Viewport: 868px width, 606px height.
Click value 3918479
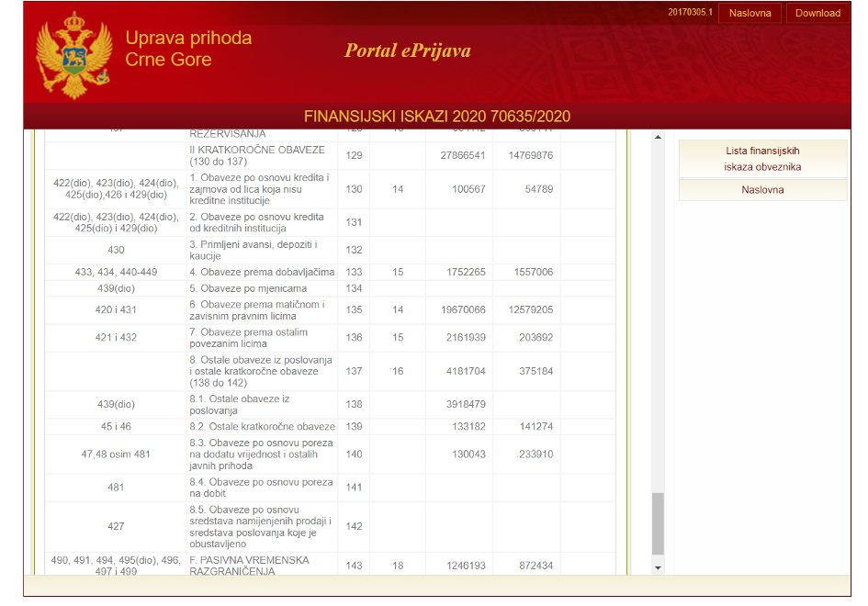point(466,405)
